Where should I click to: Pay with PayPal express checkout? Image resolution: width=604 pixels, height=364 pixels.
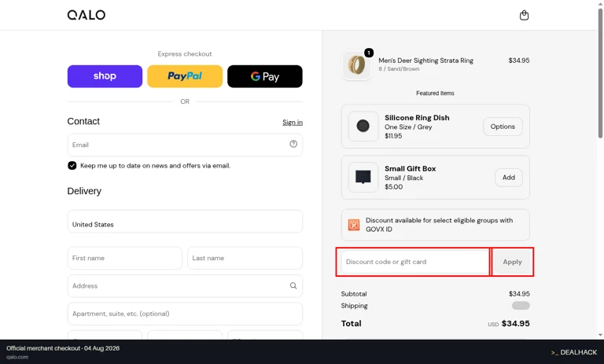pyautogui.click(x=185, y=76)
